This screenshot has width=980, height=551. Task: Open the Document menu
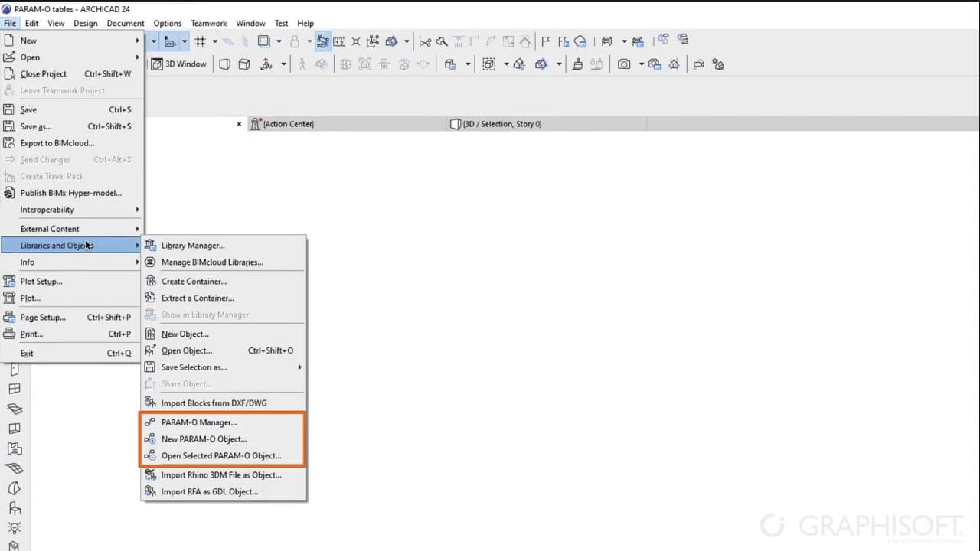(x=126, y=23)
